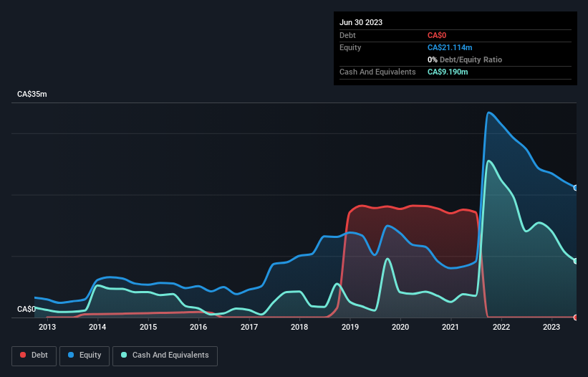The height and width of the screenshot is (377, 588).
Task: Click the red Debt value CA$0 in the tooltip
Action: click(x=437, y=35)
